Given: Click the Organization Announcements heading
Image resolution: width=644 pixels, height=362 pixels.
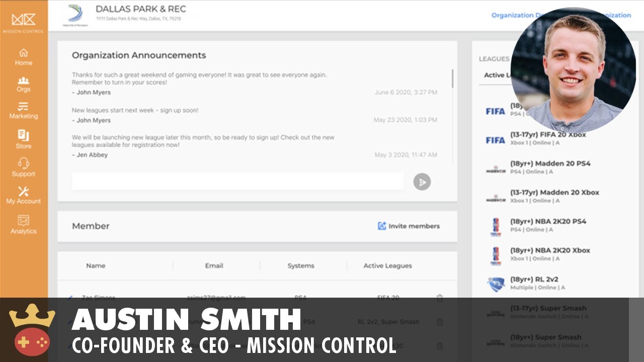Looking at the screenshot, I should (139, 55).
